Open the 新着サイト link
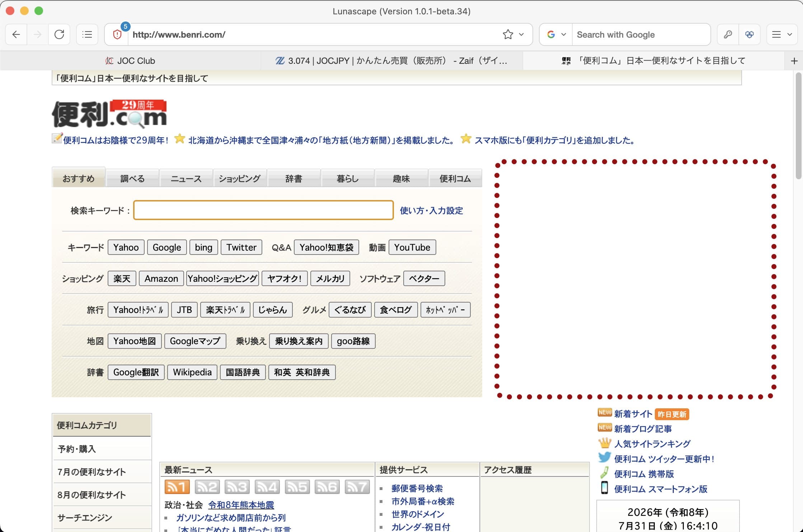The height and width of the screenshot is (532, 803). [x=633, y=414]
